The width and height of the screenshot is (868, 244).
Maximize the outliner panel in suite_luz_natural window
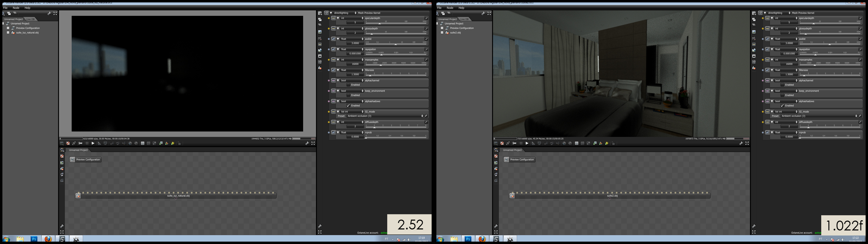pos(55,13)
